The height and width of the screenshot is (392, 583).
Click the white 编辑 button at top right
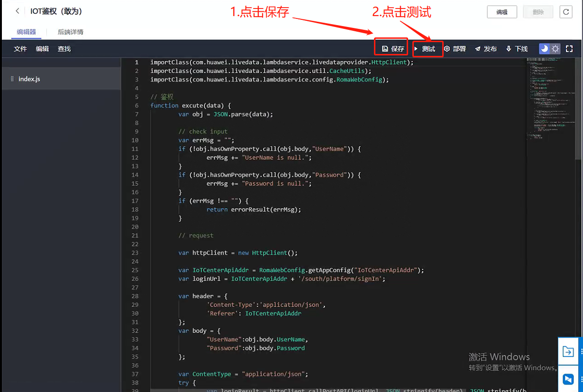click(502, 12)
